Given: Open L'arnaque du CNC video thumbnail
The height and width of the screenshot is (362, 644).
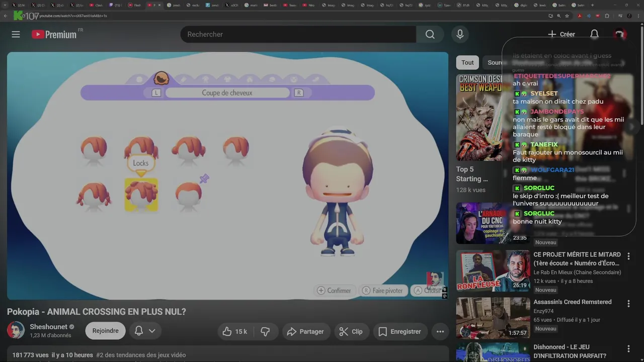Looking at the screenshot, I should coord(493,223).
